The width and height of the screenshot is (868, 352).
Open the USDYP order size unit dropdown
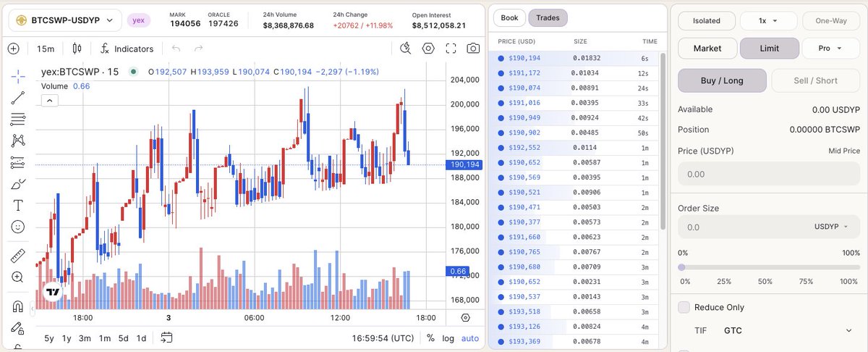(x=831, y=227)
